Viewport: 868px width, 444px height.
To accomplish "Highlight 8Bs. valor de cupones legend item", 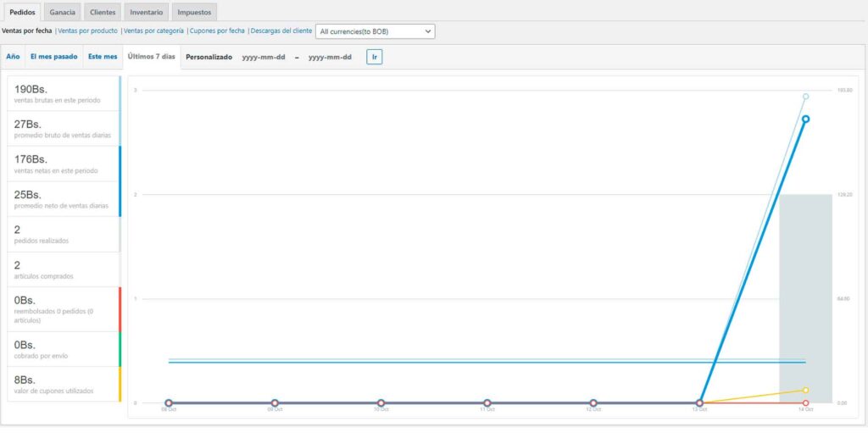I will point(64,384).
